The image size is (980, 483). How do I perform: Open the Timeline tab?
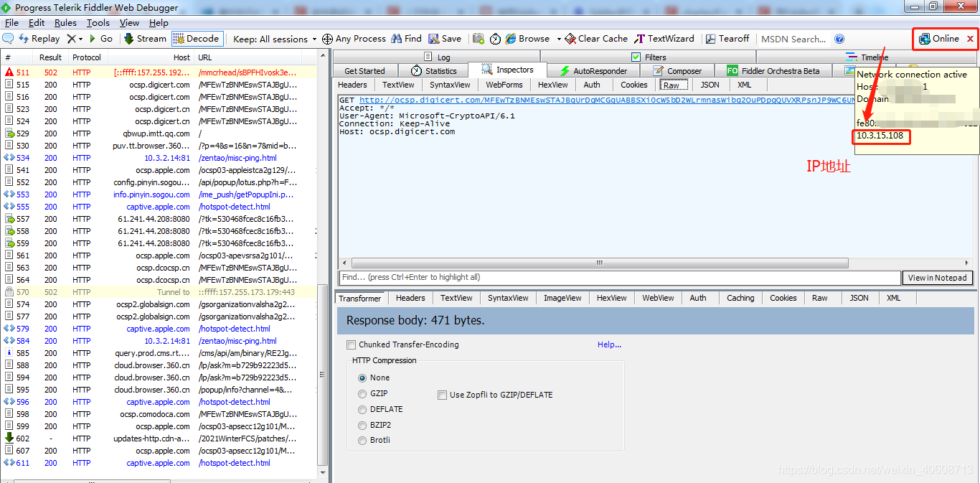coord(867,57)
